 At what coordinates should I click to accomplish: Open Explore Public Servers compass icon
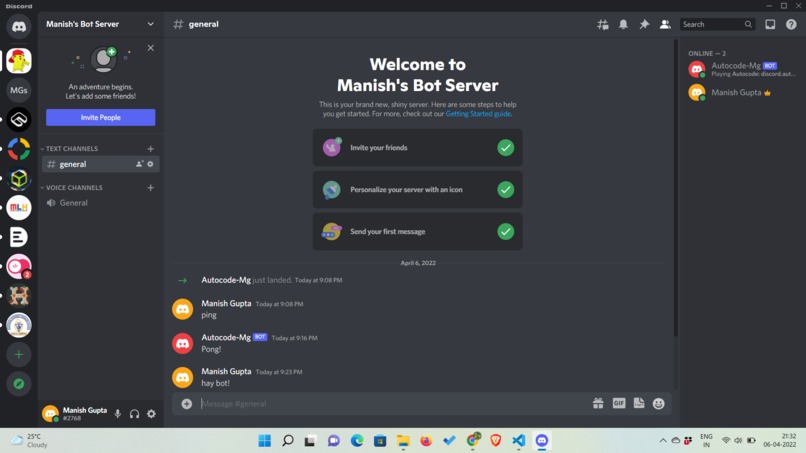(x=19, y=384)
